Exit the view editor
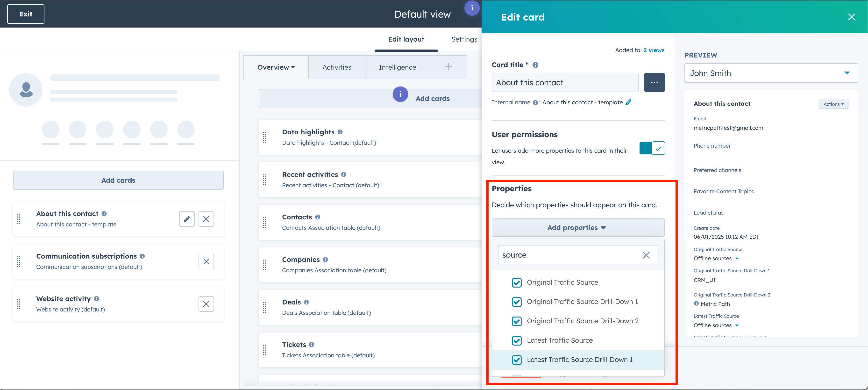 [26, 14]
